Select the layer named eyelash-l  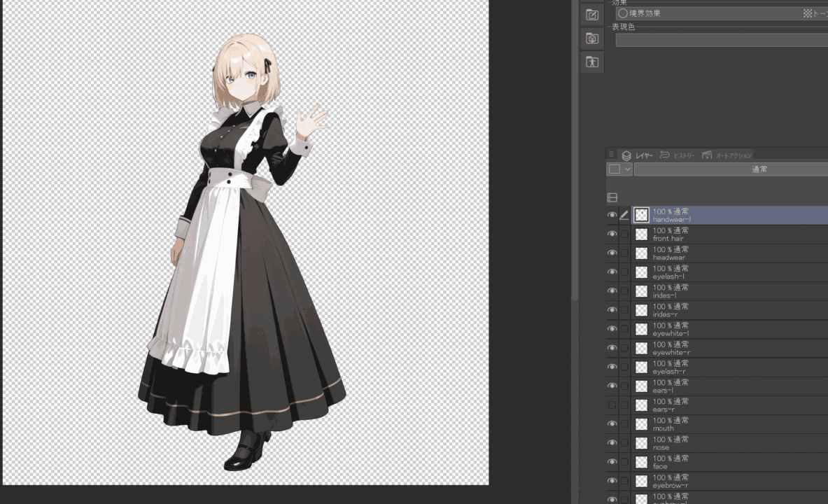729,272
